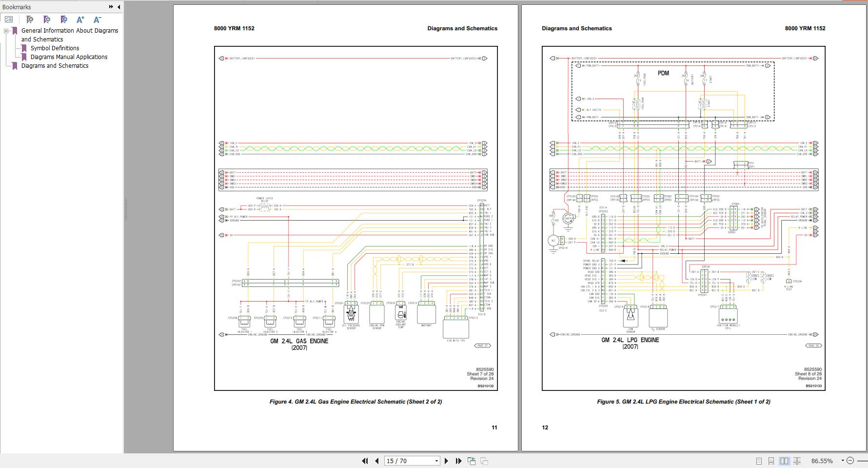The image size is (868, 468).
Task: Toggle continuous facing pages layout
Action: coord(797,461)
